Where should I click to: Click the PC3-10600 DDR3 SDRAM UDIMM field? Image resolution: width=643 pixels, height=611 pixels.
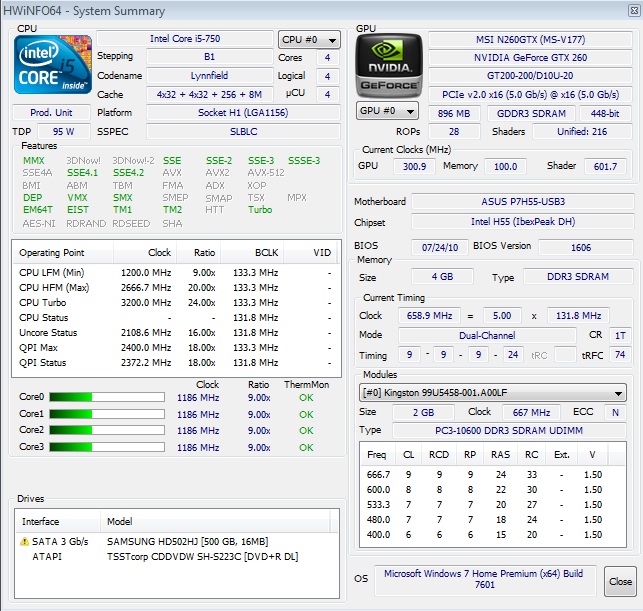coord(509,431)
